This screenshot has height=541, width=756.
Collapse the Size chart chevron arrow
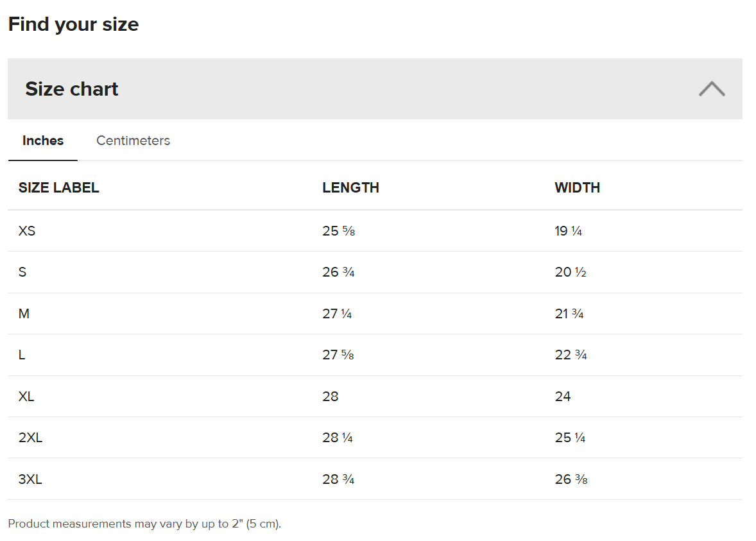[711, 89]
